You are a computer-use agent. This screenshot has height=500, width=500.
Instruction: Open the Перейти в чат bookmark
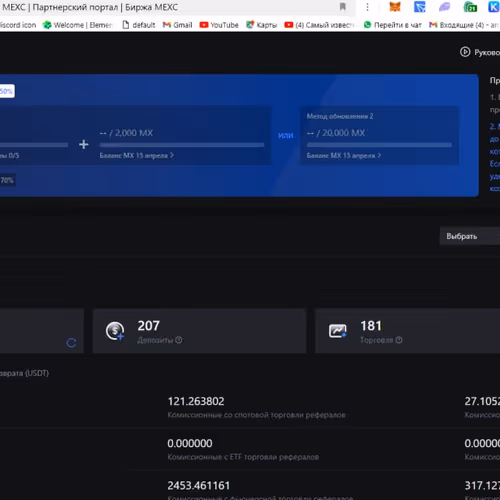(393, 25)
